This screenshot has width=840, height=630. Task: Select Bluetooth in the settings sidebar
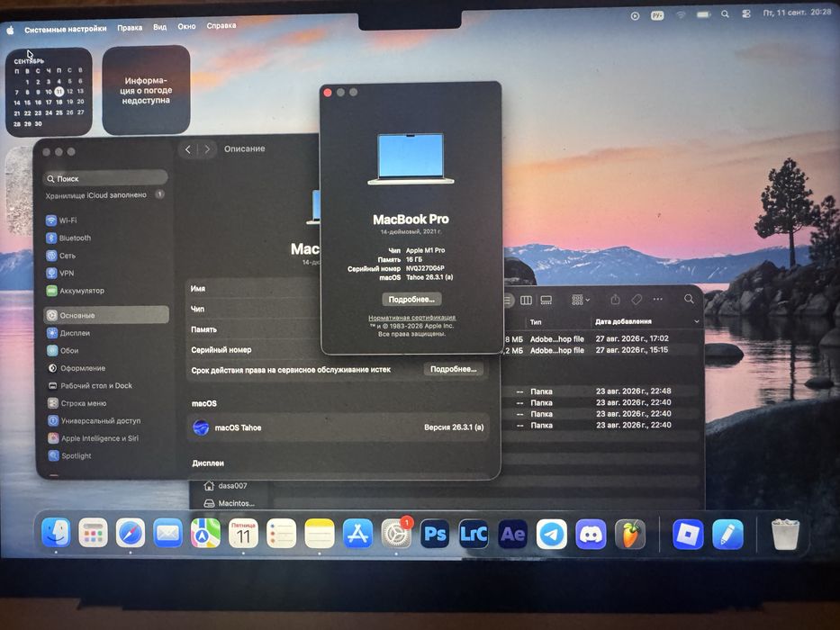(105, 238)
